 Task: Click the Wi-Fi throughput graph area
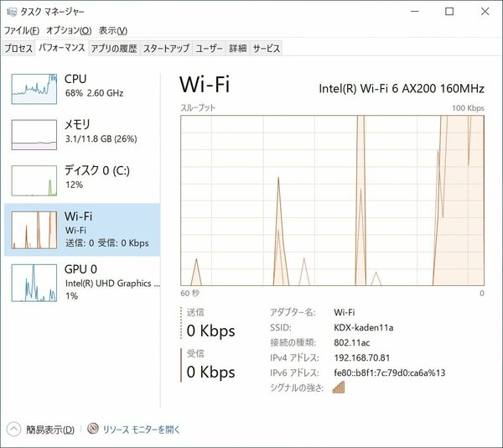click(x=332, y=201)
